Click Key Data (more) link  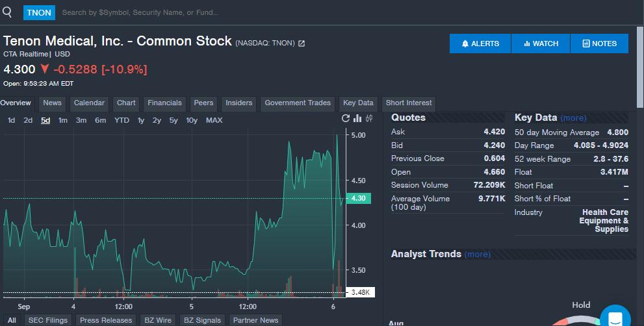coord(573,118)
